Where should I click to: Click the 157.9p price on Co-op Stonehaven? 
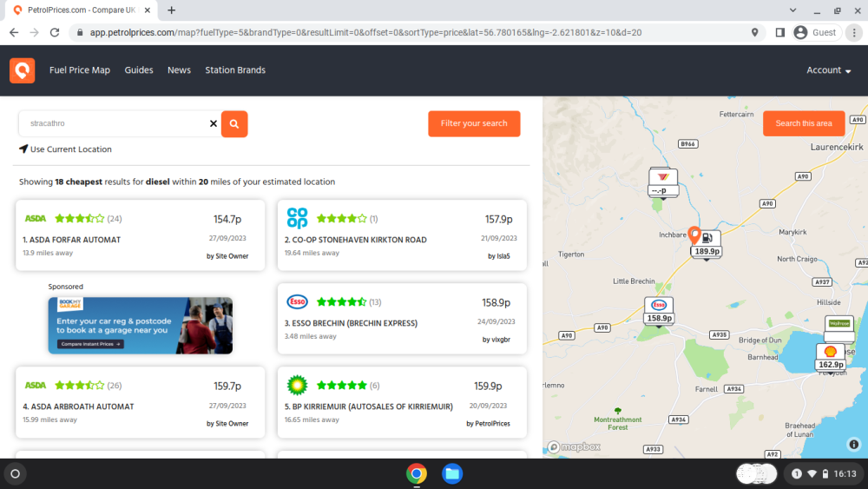499,219
